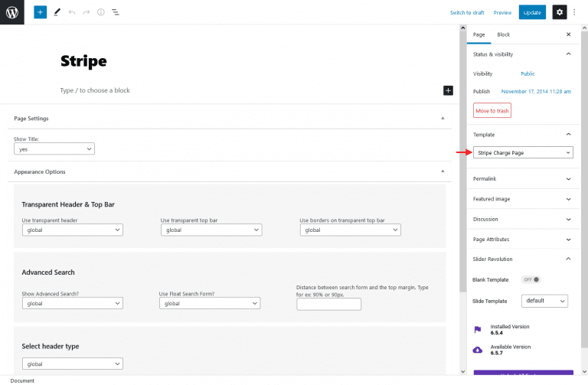Screen dimensions: 588x385
Task: Open the Show Advanced Search dropdown
Action: pyautogui.click(x=73, y=303)
